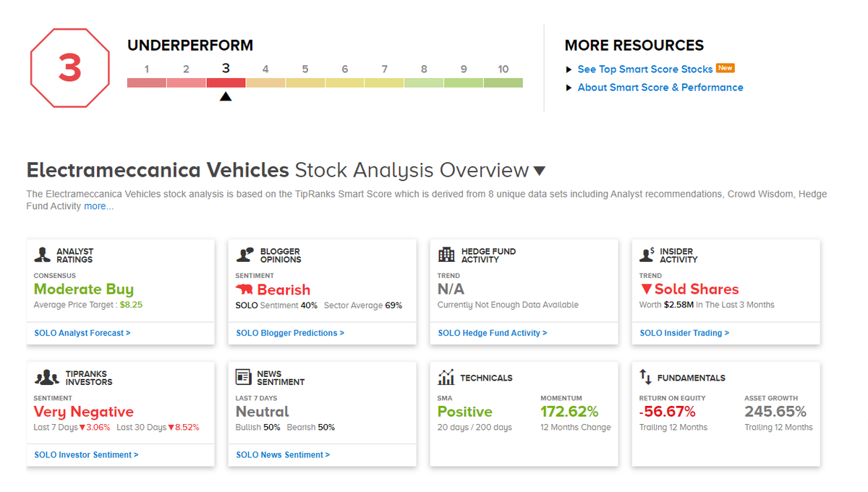Click score segment 4 on the scale
Image resolution: width=868 pixels, height=492 pixels.
265,83
